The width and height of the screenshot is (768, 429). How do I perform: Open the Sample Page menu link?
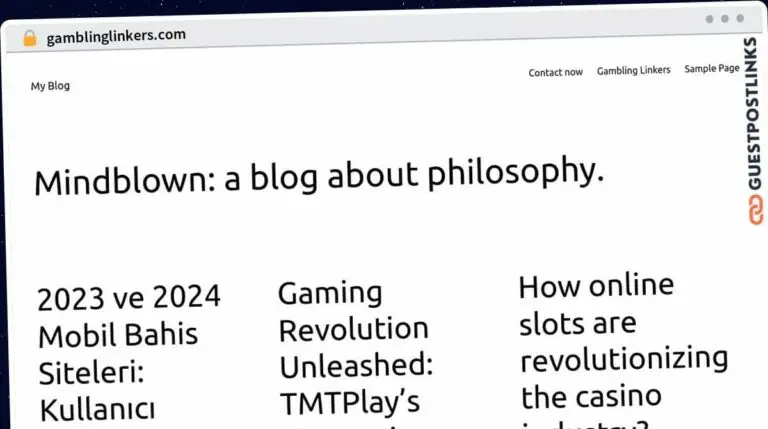(x=711, y=69)
